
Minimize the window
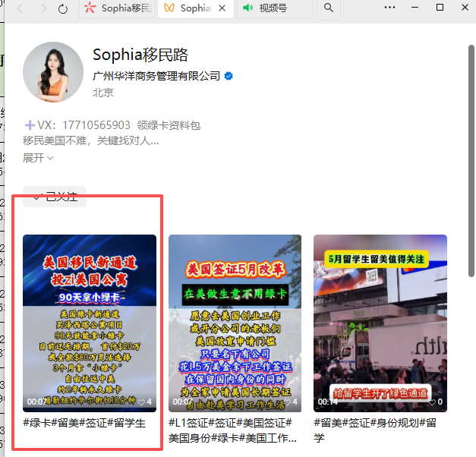415,8
